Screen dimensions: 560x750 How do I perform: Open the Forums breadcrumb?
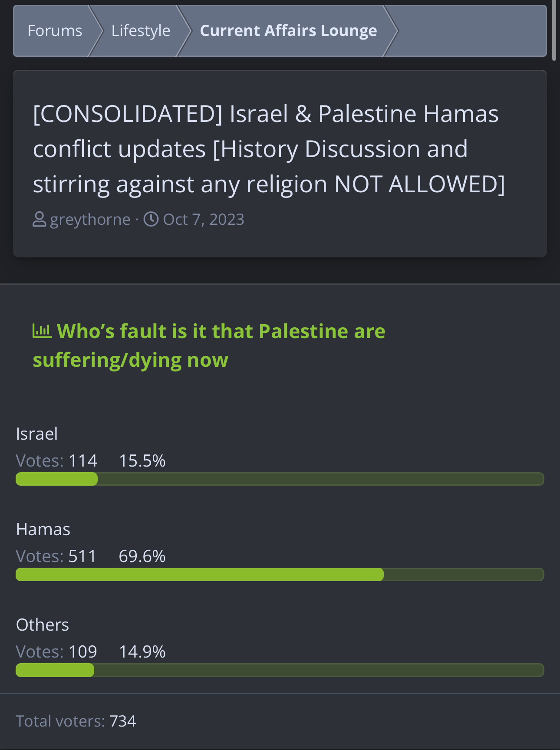(55, 31)
